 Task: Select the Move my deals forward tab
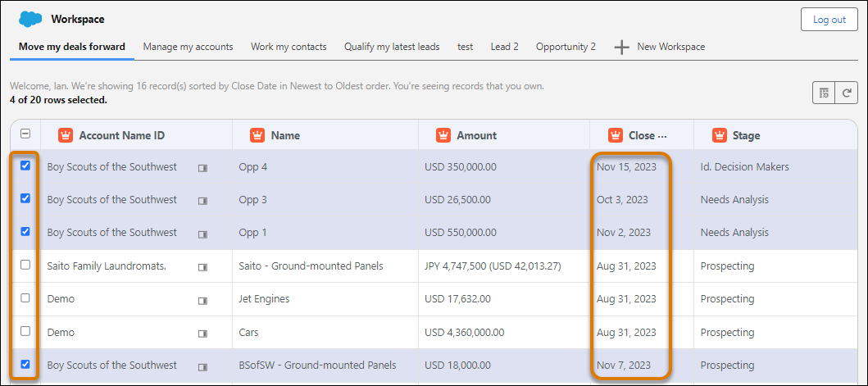coord(72,47)
